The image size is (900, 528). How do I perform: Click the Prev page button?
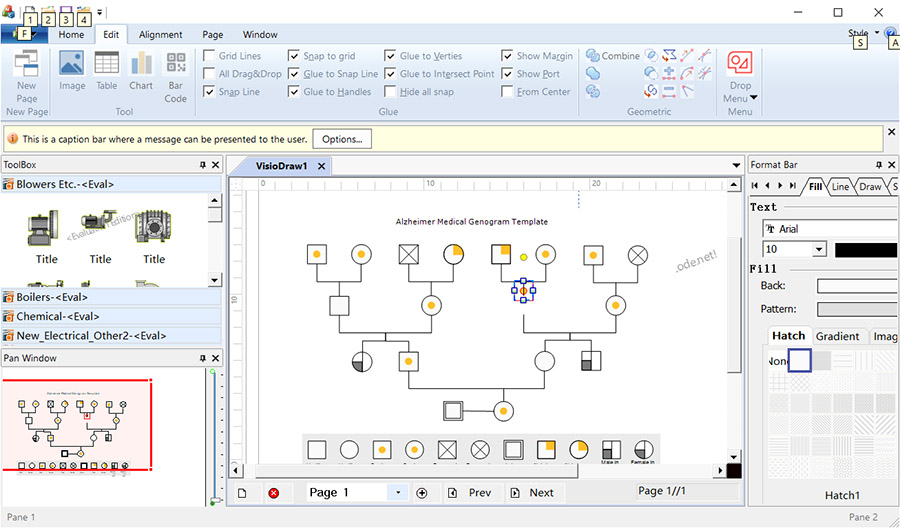pos(472,493)
